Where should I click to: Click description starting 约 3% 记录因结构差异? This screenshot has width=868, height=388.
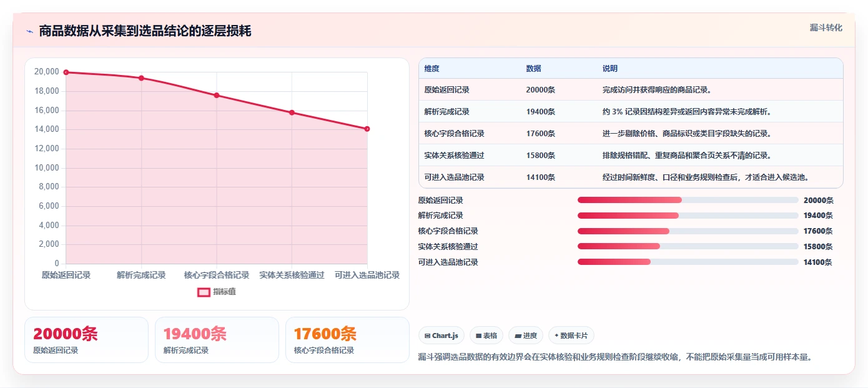[688, 112]
